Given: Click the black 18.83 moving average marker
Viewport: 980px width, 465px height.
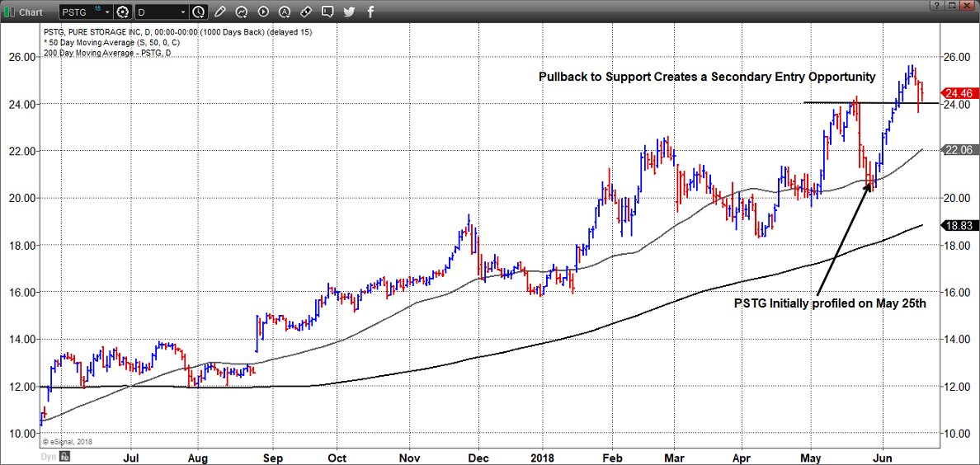Looking at the screenshot, I should click(x=959, y=226).
